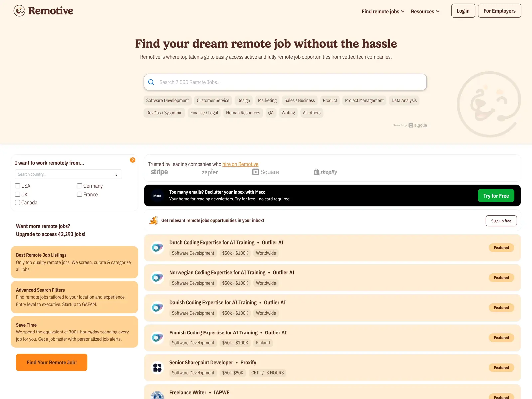
Task: Click Outlier AI logo on Finnish Coding job
Action: click(x=157, y=338)
